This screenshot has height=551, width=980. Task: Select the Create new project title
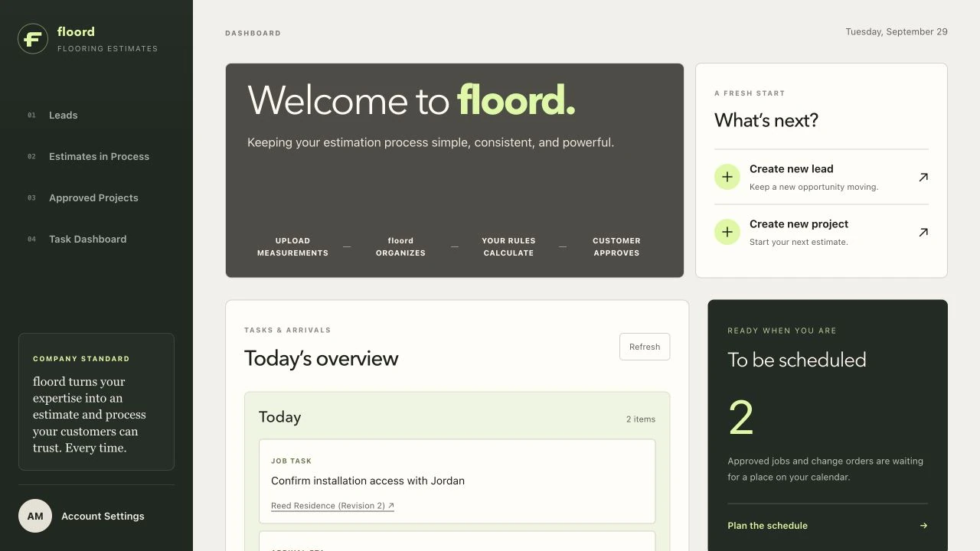pos(799,224)
